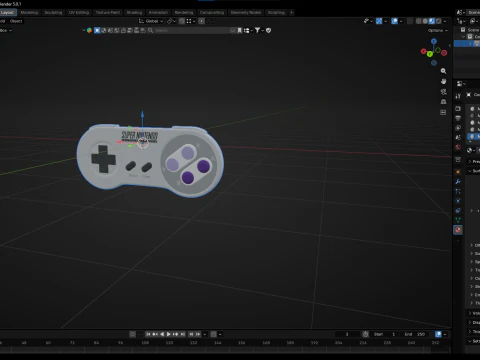Screen dimensions: 480x360
Task: Open the Shading workspace tab
Action: point(134,12)
